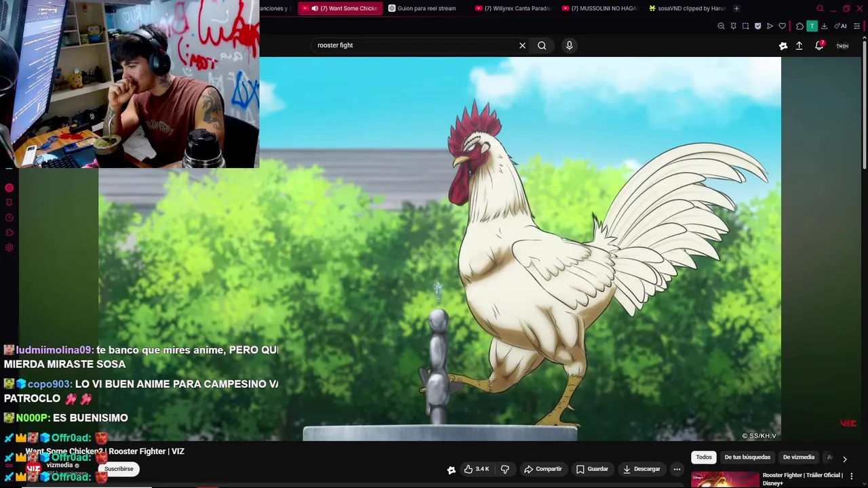This screenshot has height=488, width=868.
Task: Click N000P username in chat
Action: (x=33, y=418)
